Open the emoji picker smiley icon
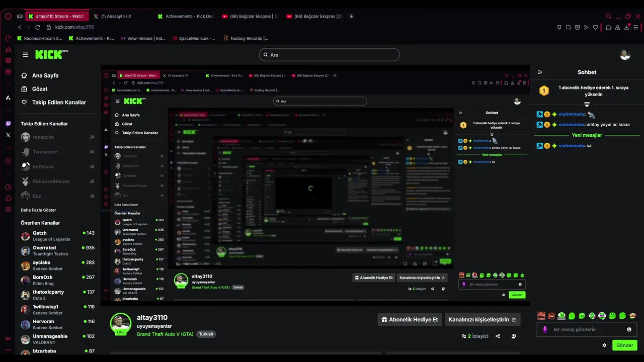 click(x=629, y=329)
